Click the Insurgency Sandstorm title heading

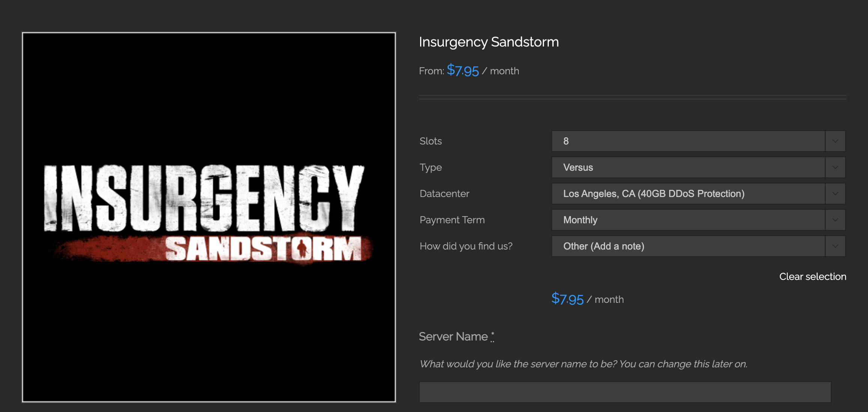point(489,42)
